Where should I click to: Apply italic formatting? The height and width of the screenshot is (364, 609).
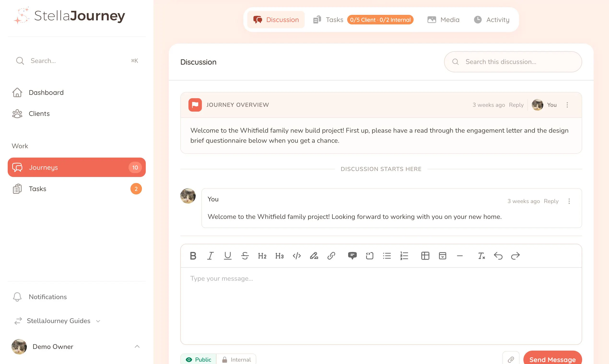click(210, 256)
